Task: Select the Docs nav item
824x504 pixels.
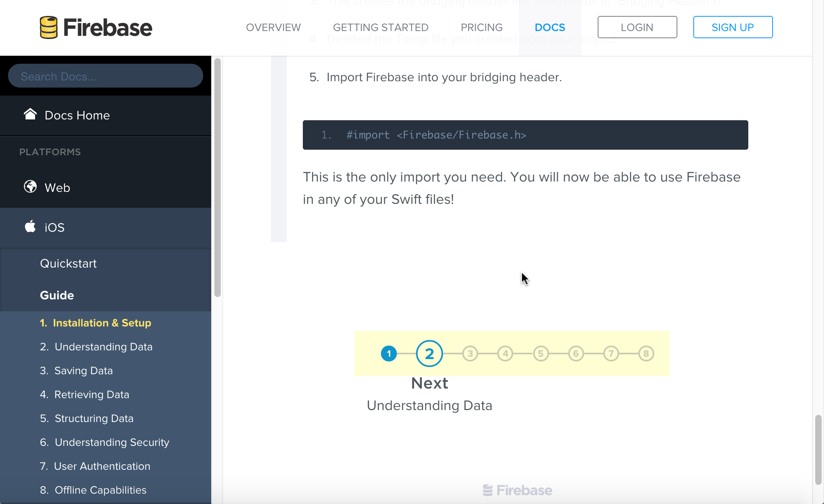Action: point(550,27)
